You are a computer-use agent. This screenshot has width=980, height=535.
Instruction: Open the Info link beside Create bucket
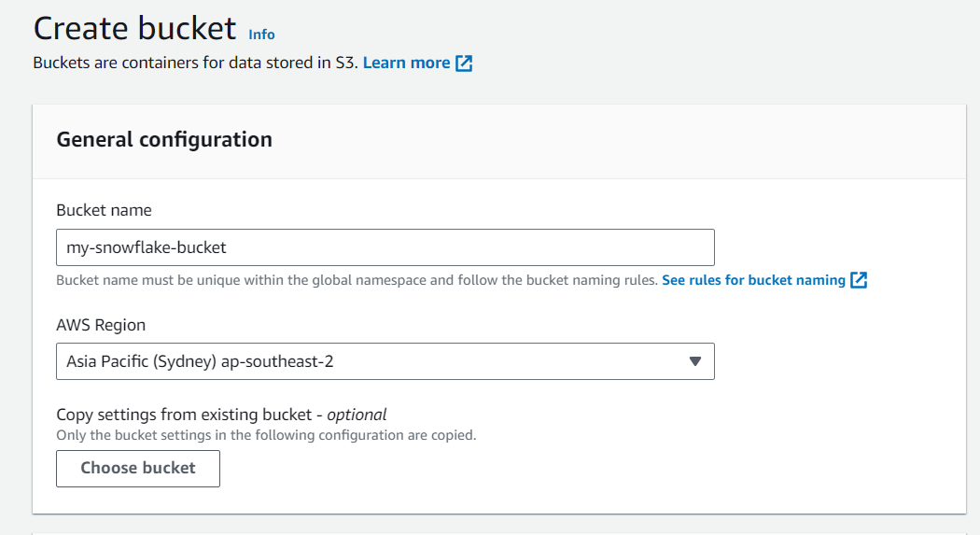coord(261,35)
